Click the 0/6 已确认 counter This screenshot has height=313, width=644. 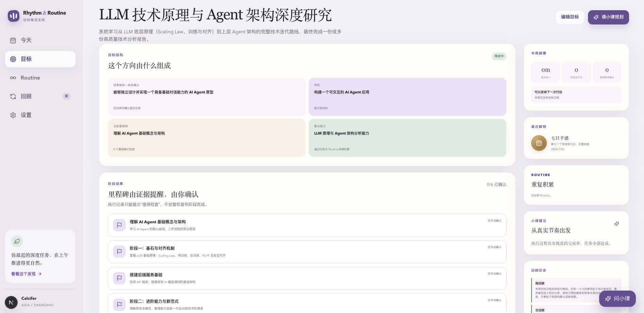pyautogui.click(x=496, y=185)
